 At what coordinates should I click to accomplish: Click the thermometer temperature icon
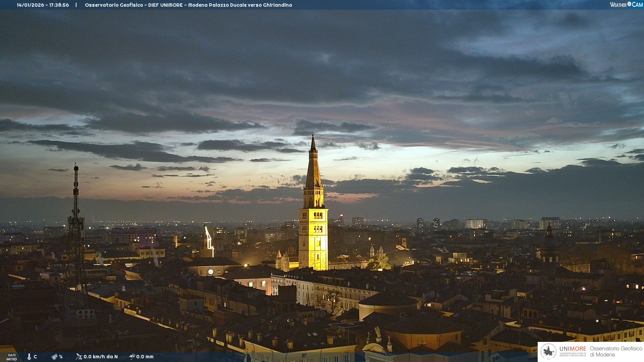(29, 357)
